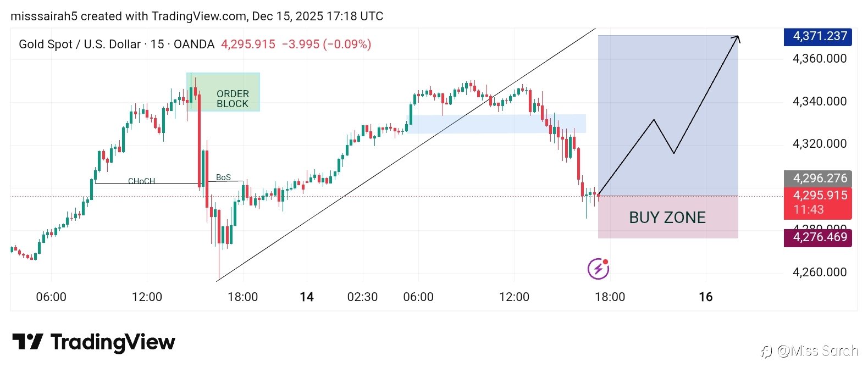Viewport: 868px width, 373px height.
Task: Click the 02:30 time axis label
Action: point(362,297)
